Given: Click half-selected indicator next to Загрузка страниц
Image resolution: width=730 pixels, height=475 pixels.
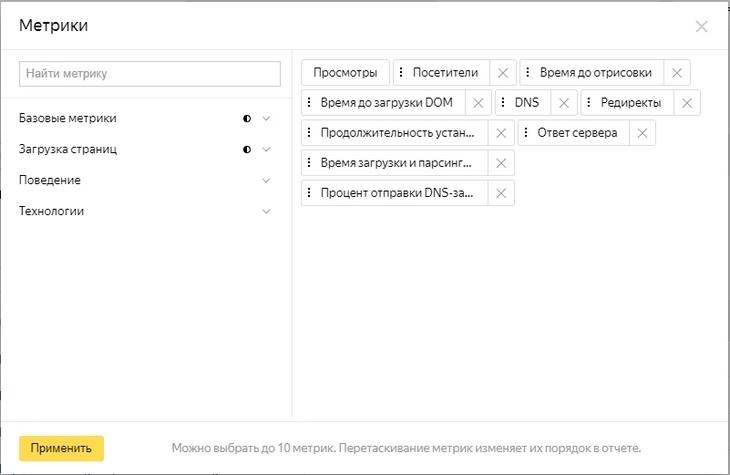Looking at the screenshot, I should (x=247, y=149).
